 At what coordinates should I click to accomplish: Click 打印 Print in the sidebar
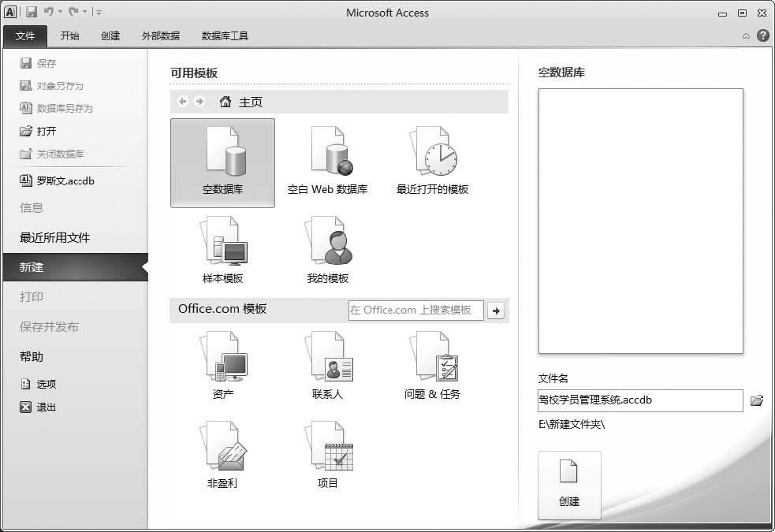(31, 297)
